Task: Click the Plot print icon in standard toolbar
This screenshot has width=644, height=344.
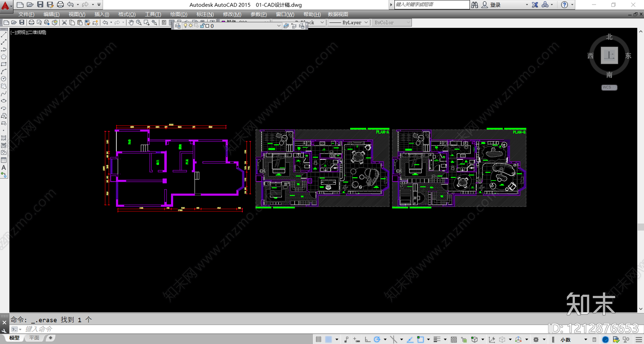Action: [x=31, y=23]
